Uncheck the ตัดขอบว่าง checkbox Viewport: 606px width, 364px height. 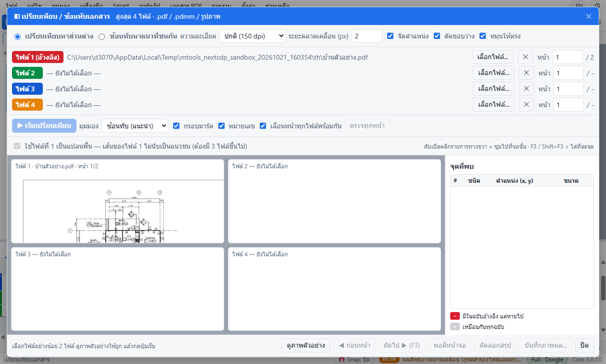coord(437,36)
